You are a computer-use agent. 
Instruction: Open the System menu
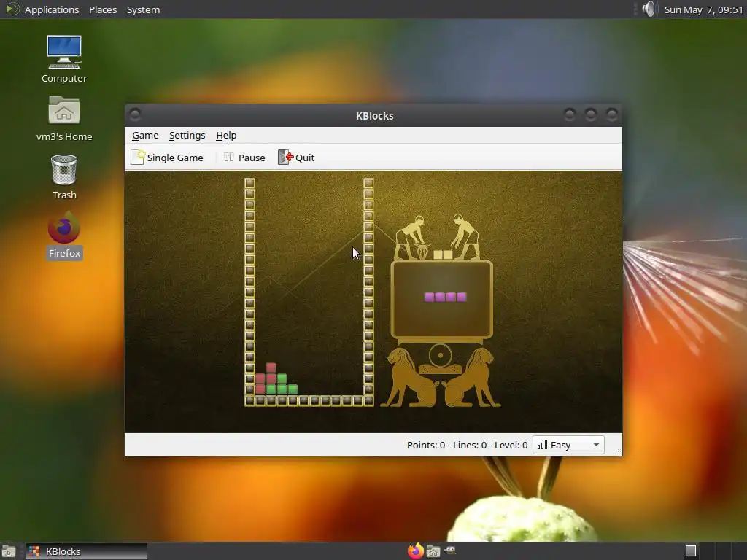(x=143, y=9)
